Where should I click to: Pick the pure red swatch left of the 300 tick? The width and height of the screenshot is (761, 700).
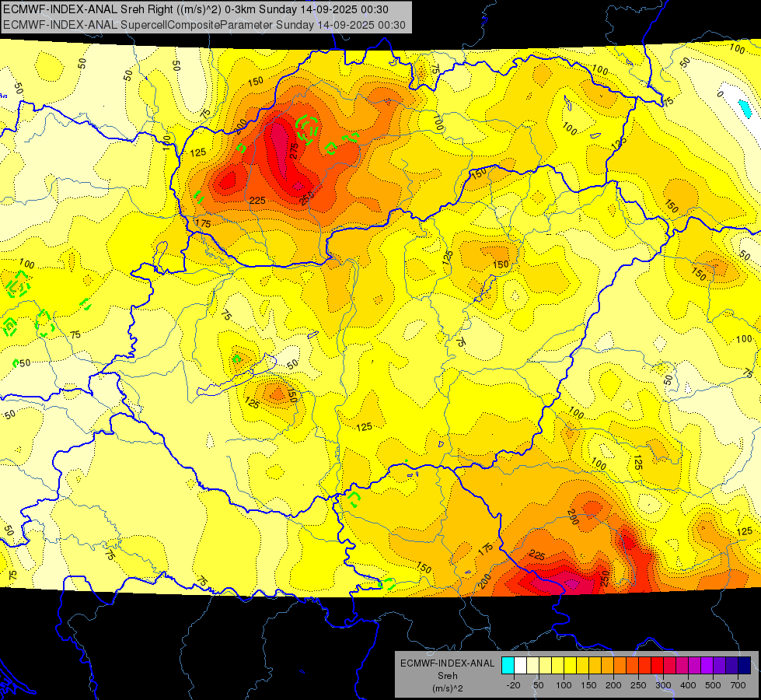pos(658,665)
